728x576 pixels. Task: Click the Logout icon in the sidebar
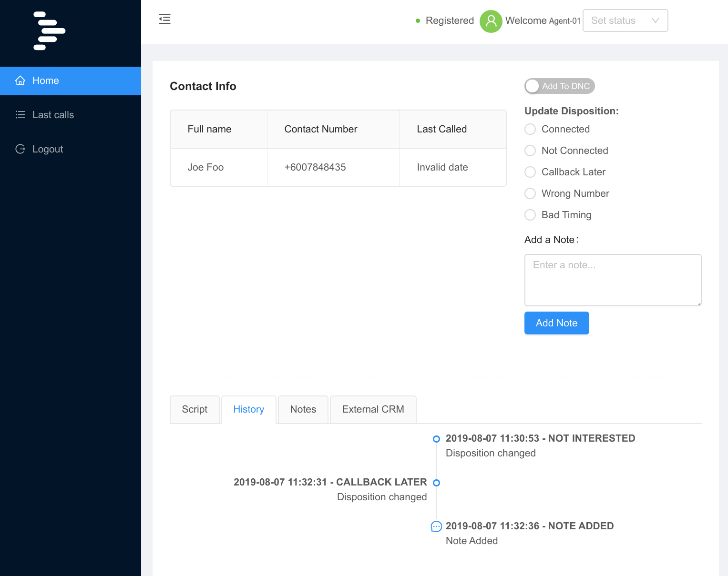pos(20,149)
